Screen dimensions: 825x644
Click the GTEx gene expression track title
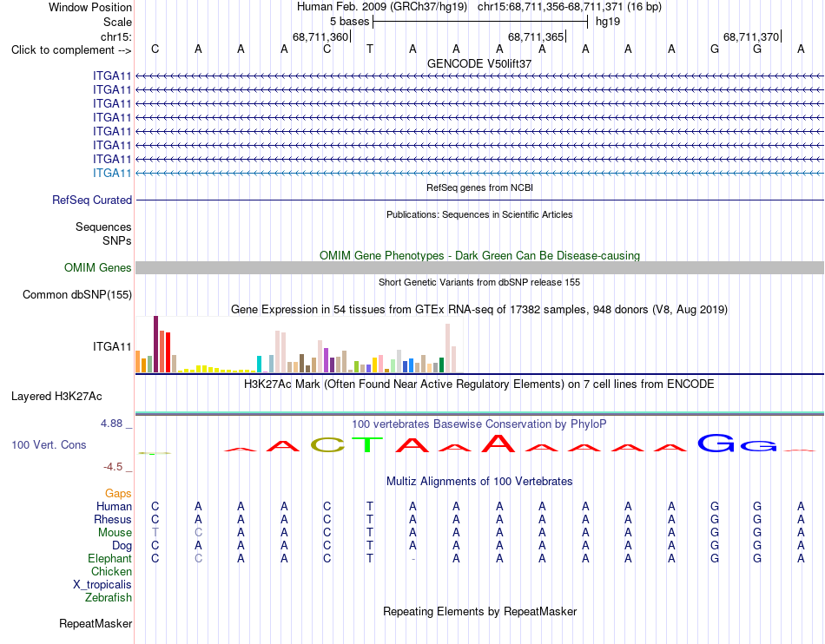pyautogui.click(x=479, y=309)
